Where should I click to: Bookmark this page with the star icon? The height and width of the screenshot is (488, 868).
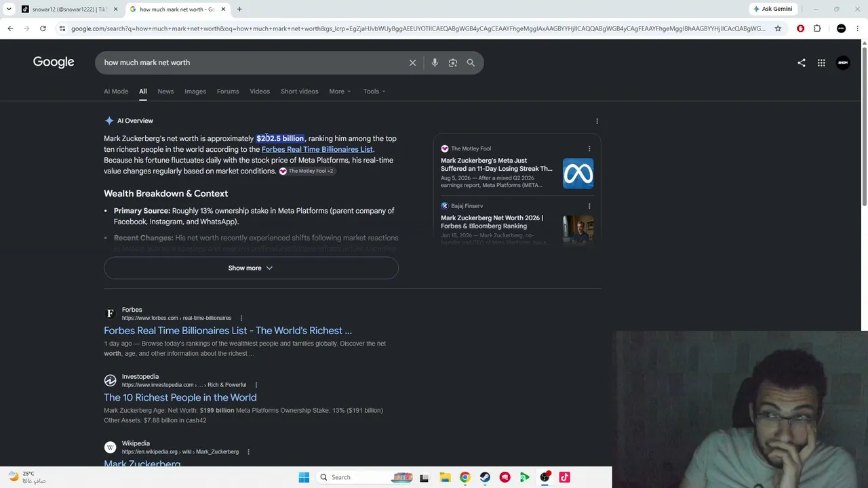pyautogui.click(x=778, y=28)
